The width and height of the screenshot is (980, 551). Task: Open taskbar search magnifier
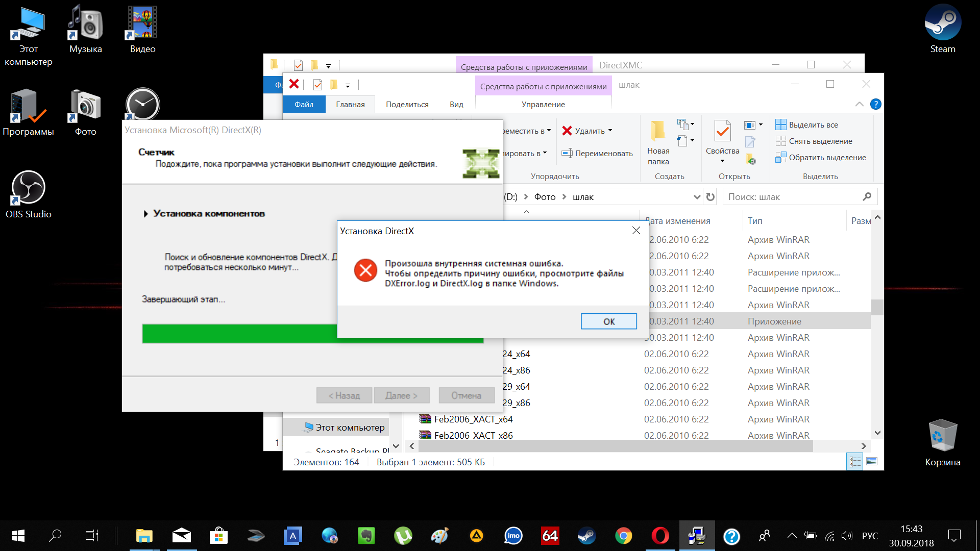[55, 536]
